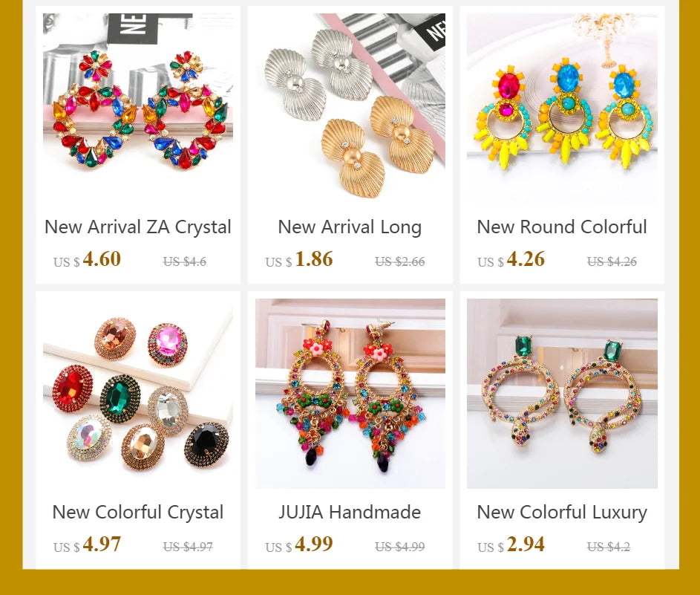700x595 pixels.
Task: Click the 'New Arrival Long' product title
Action: pyautogui.click(x=350, y=227)
